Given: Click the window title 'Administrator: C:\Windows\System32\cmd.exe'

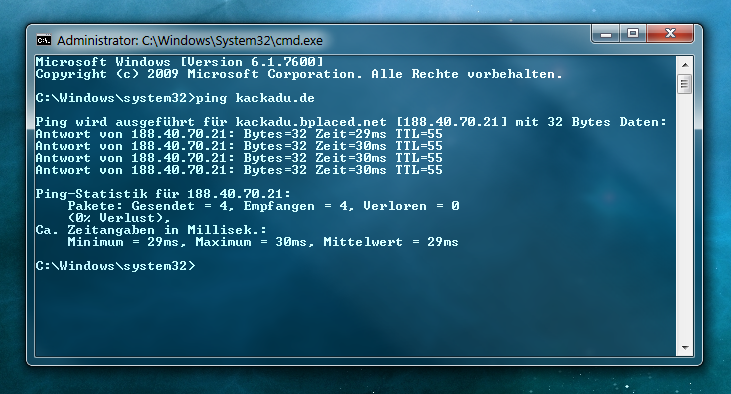Looking at the screenshot, I should click(190, 41).
